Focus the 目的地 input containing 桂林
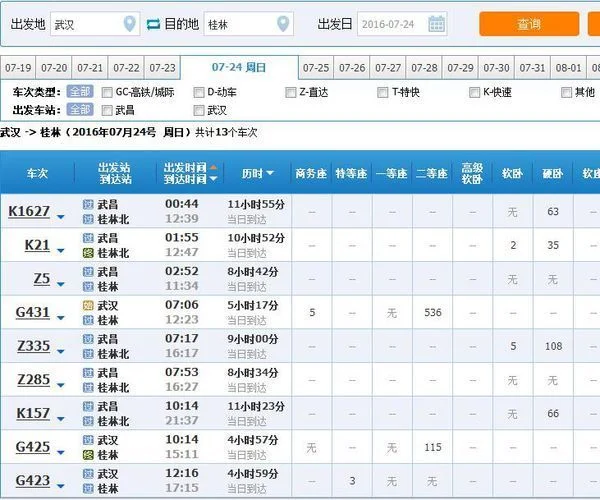Screen dimensions: 600x500 click(249, 24)
